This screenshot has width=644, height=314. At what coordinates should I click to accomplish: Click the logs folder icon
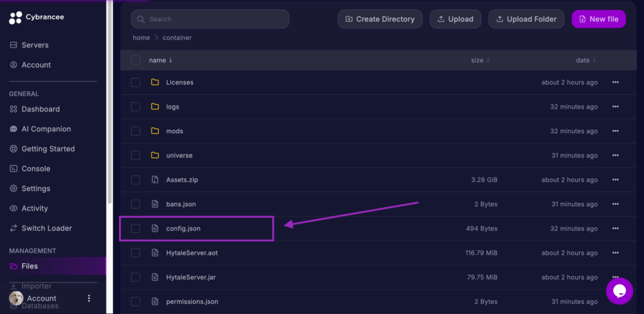click(x=155, y=107)
